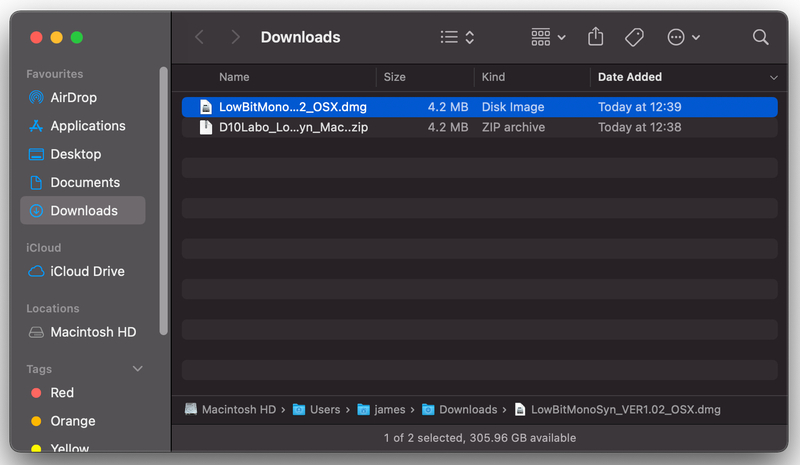Click the Locations section header
800x465 pixels.
[x=53, y=308]
